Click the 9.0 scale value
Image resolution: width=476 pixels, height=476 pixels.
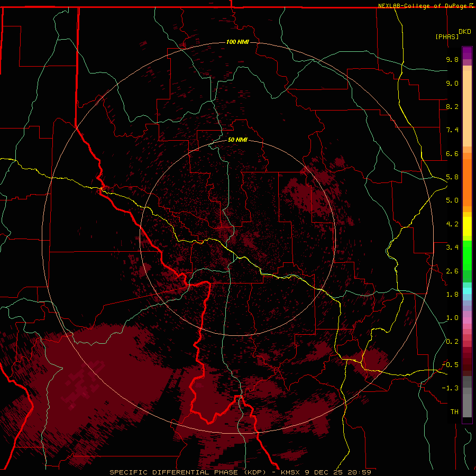pyautogui.click(x=452, y=83)
